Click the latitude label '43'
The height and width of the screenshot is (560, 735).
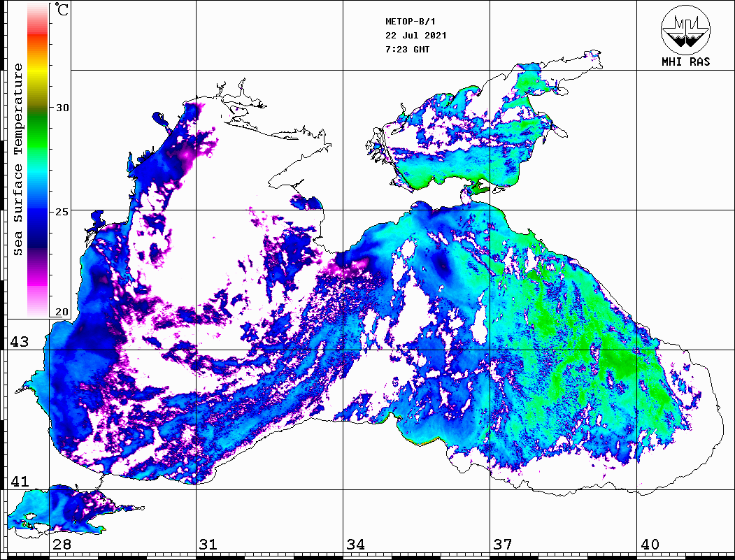pos(20,342)
